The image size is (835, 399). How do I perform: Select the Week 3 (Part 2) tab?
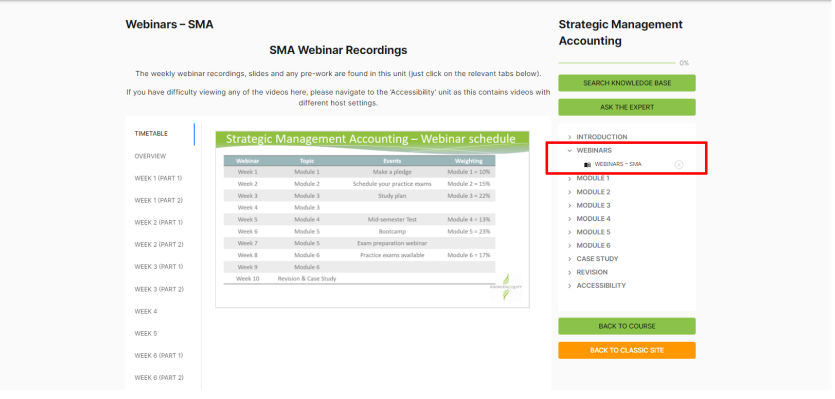159,290
